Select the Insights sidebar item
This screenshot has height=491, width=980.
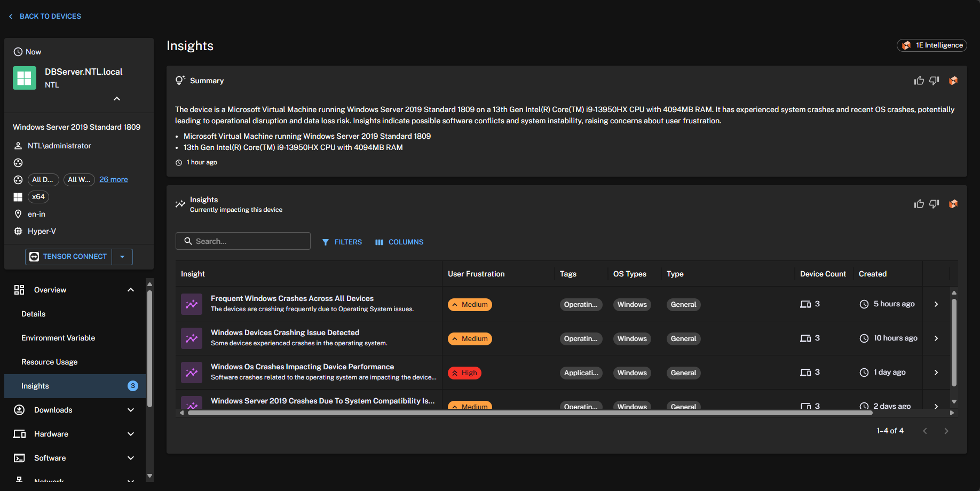(x=75, y=386)
